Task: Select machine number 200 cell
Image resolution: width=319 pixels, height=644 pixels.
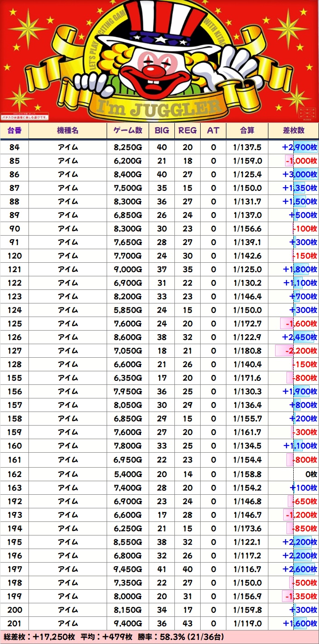Action: 14,610
